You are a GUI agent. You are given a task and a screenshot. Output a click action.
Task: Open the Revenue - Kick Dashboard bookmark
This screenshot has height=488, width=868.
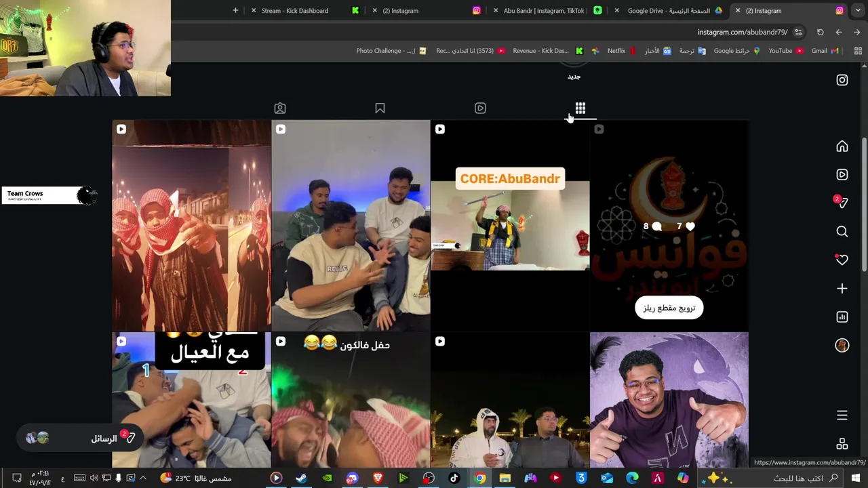tap(547, 51)
